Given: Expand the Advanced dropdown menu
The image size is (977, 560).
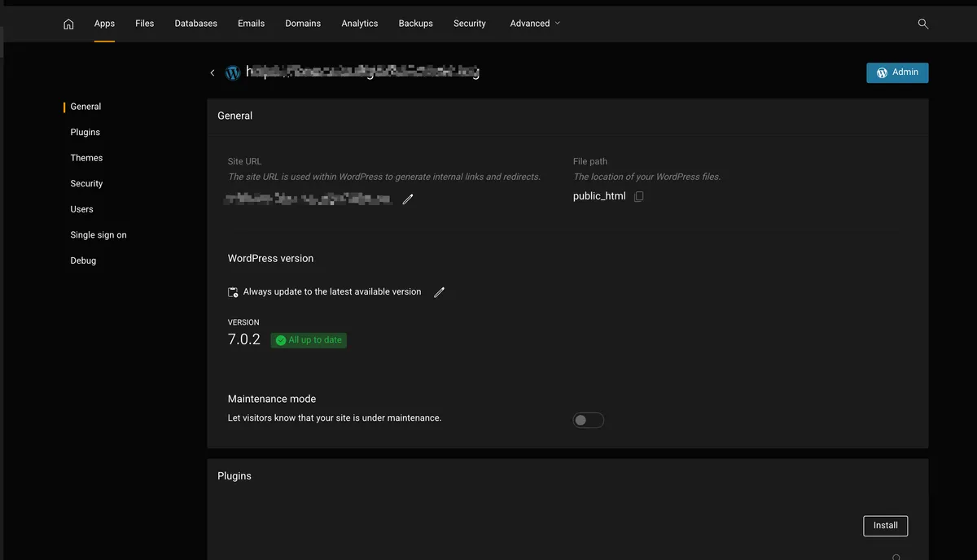Looking at the screenshot, I should point(535,24).
